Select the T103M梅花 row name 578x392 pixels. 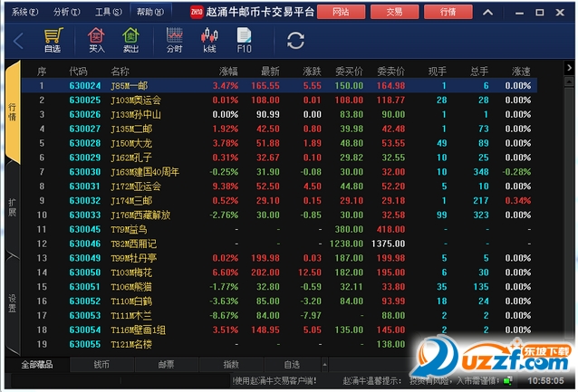(131, 272)
